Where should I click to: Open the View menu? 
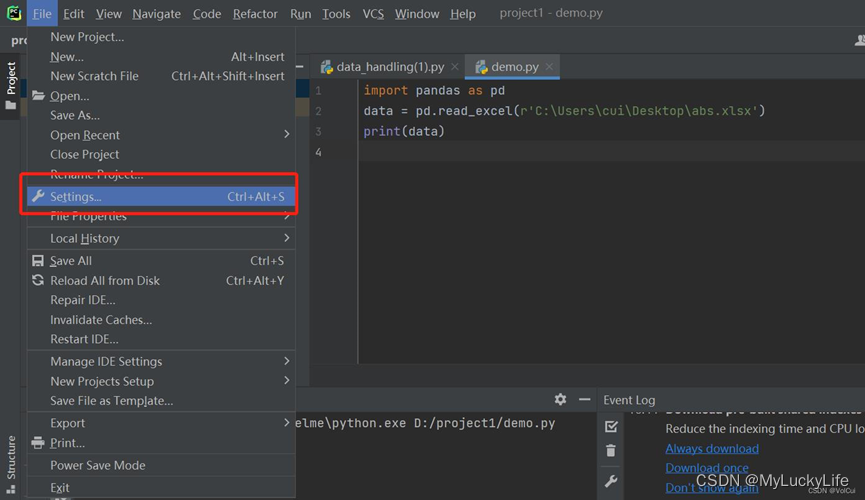[x=109, y=13]
